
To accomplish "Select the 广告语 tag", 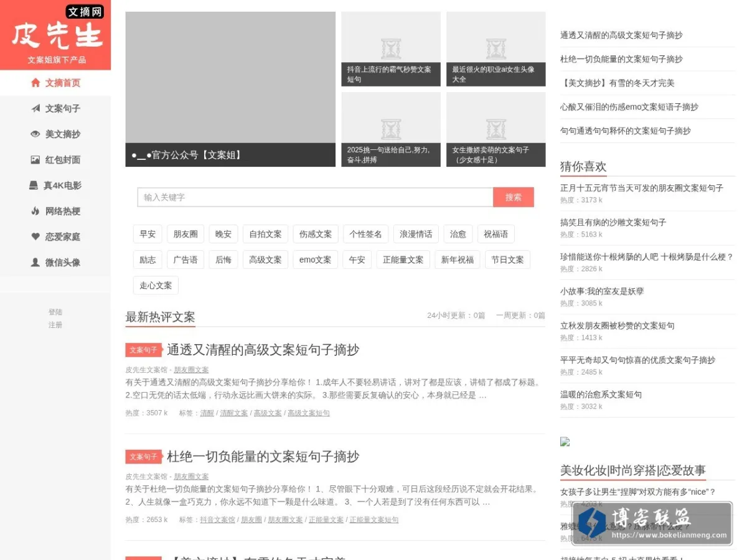I will (x=186, y=259).
